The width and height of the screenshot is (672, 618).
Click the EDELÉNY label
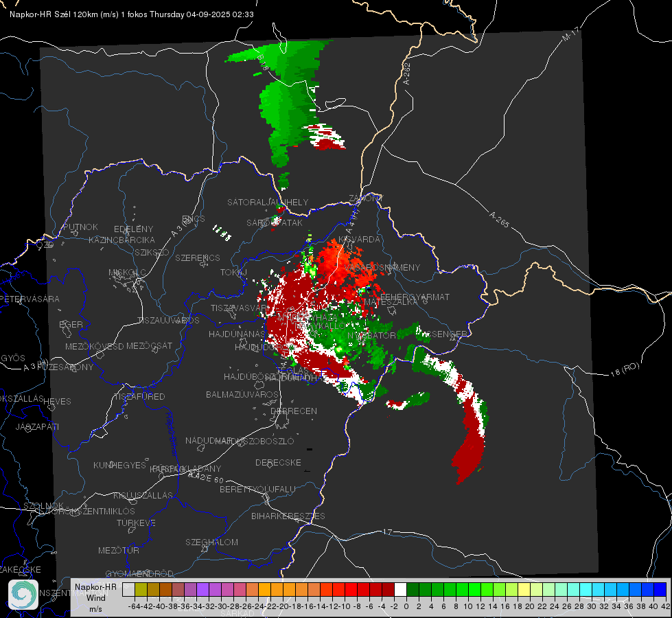pyautogui.click(x=133, y=229)
